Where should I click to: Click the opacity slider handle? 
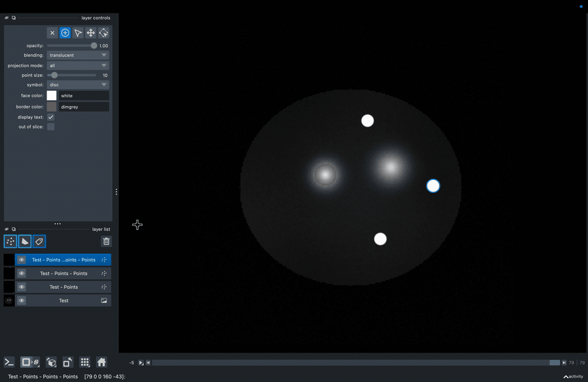(x=94, y=46)
